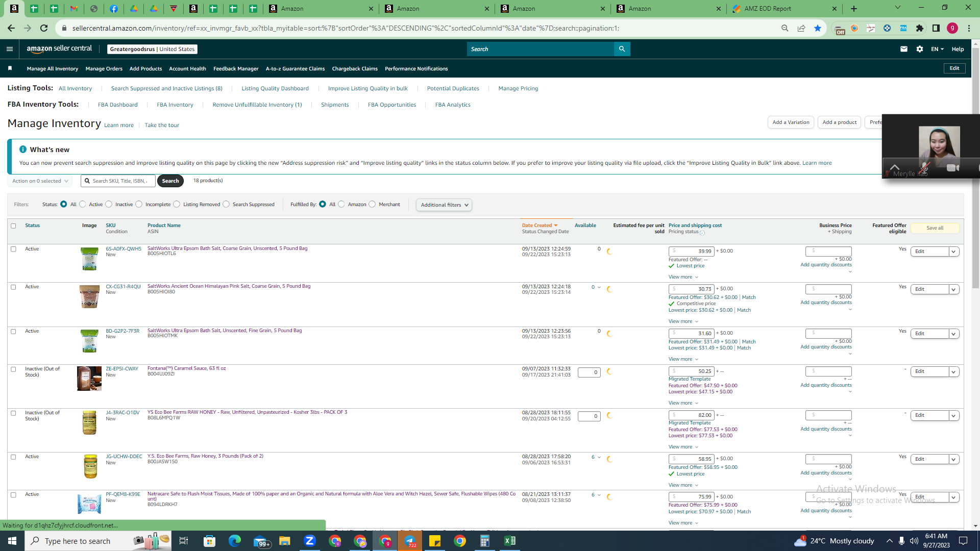980x551 pixels.
Task: Tick checkbox for SKU 6S-AOFX-QWH5 row
Action: (13, 249)
